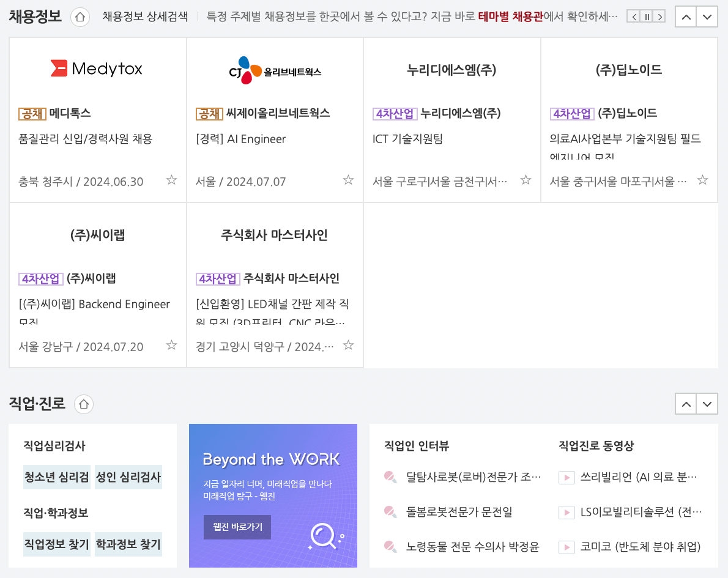Move 채용정보 section up
The height and width of the screenshot is (578, 728).
686,17
